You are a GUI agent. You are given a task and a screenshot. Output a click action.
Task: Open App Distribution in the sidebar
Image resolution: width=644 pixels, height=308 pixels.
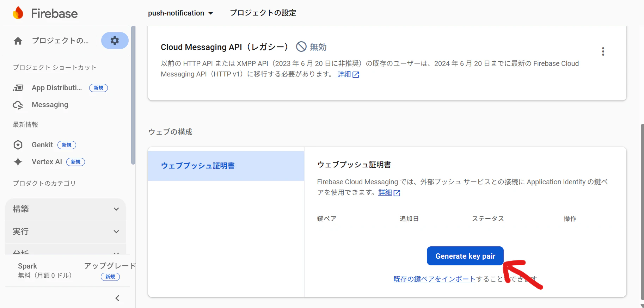click(57, 88)
